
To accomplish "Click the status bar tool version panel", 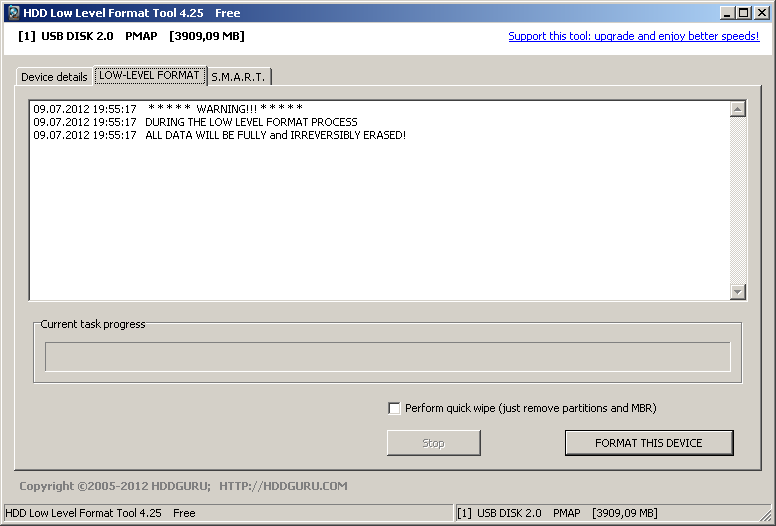I will pos(100,513).
